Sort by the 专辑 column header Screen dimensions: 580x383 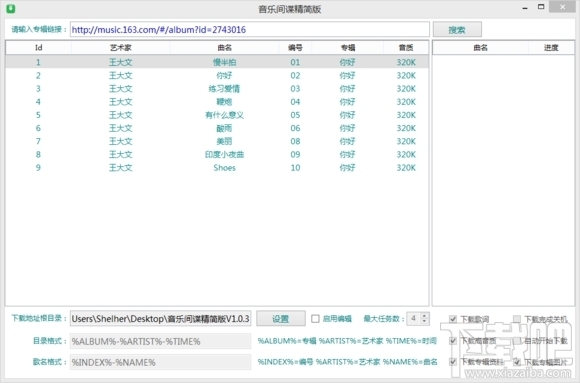(x=348, y=48)
